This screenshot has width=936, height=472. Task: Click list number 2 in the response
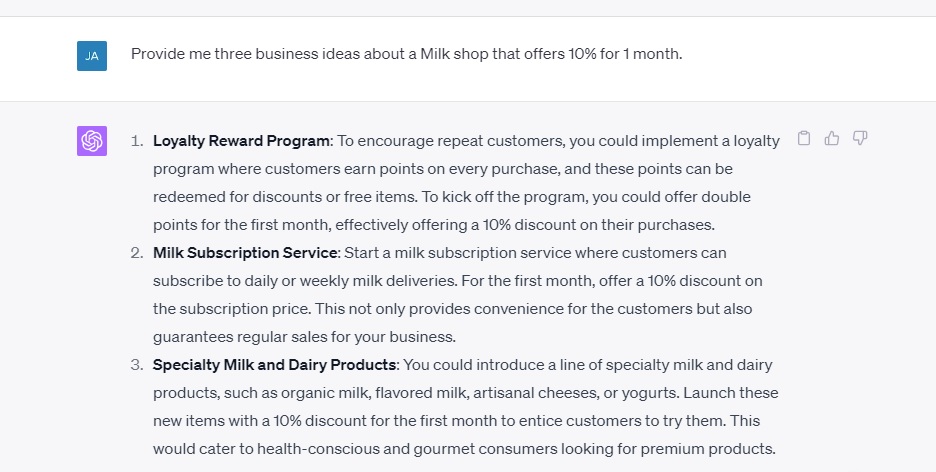(x=137, y=253)
